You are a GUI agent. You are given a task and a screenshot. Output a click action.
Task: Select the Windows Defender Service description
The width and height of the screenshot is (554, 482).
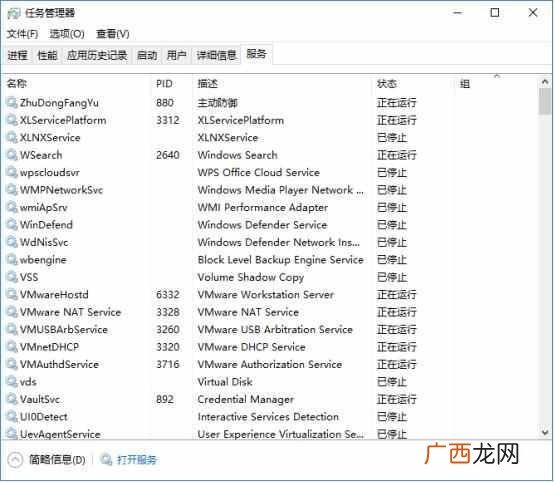coord(262,225)
